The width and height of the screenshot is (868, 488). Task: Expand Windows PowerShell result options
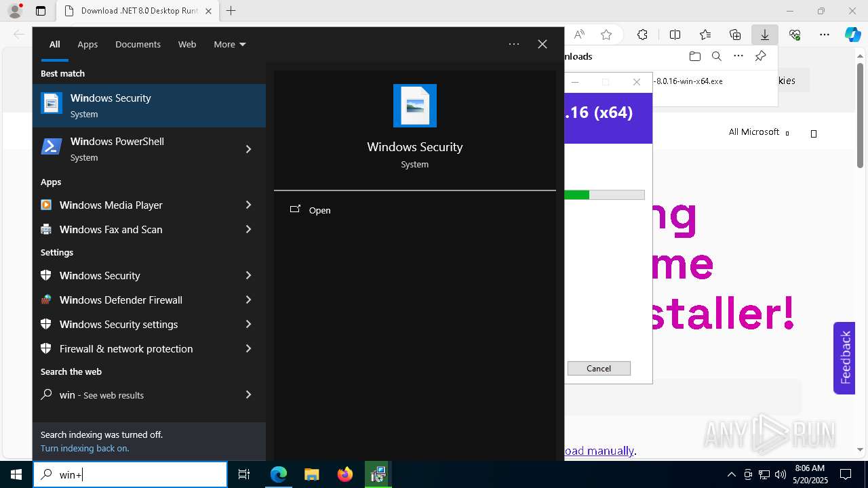point(248,149)
